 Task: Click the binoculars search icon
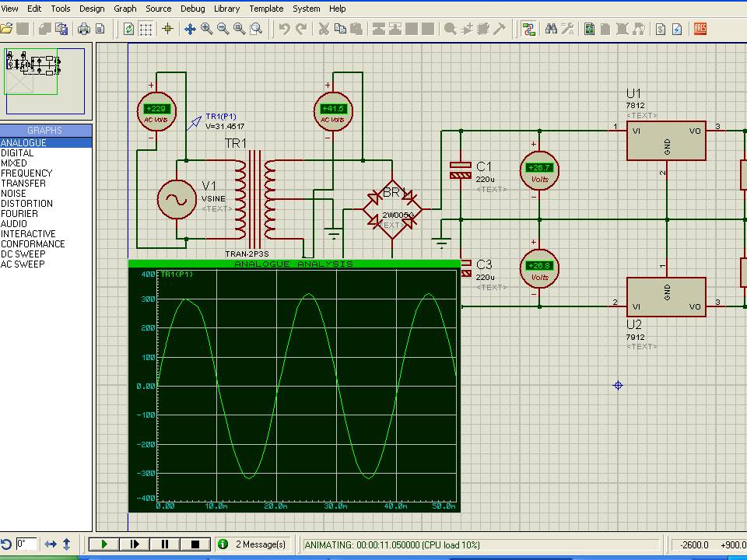[551, 29]
